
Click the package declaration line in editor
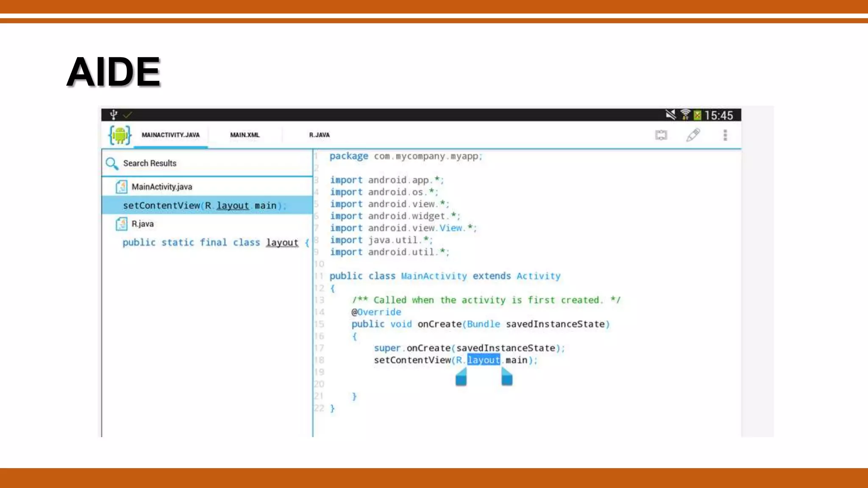(x=406, y=156)
